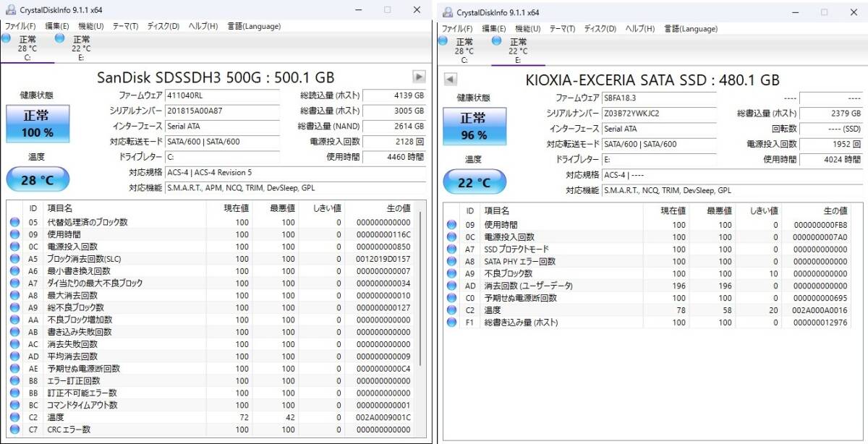This screenshot has width=868, height=444.
Task: Click the 28 °C temperature button
Action: tap(38, 179)
